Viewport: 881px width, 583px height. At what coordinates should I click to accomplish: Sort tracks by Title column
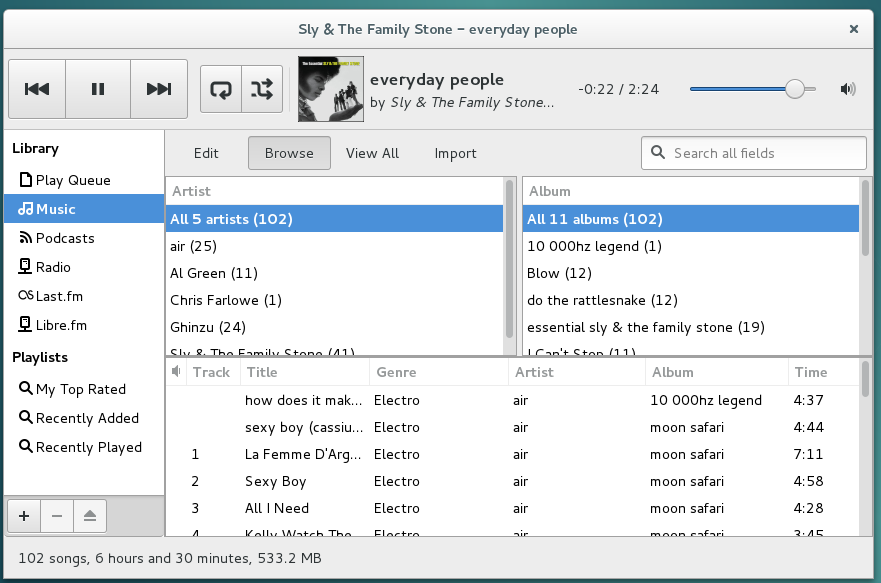pyautogui.click(x=305, y=372)
